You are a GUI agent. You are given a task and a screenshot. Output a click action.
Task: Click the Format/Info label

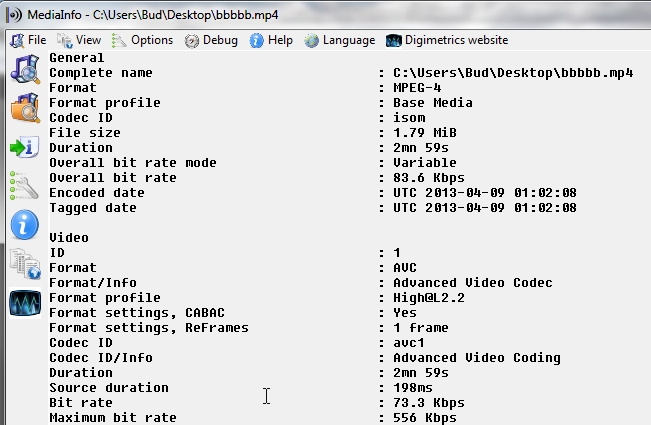click(93, 283)
